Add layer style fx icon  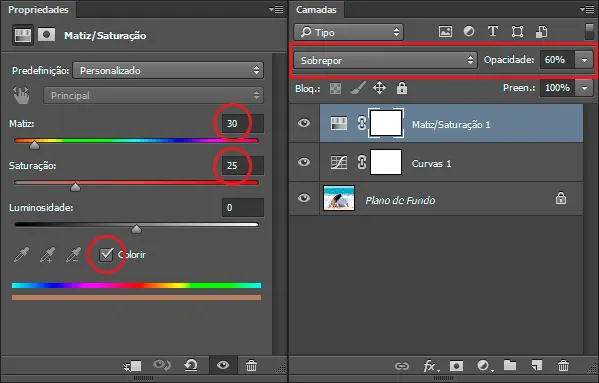(431, 366)
